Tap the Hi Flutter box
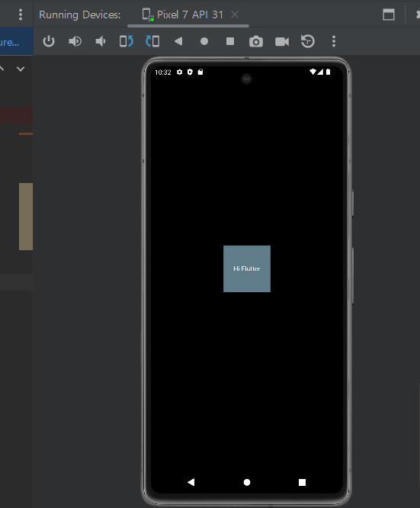 tap(247, 268)
